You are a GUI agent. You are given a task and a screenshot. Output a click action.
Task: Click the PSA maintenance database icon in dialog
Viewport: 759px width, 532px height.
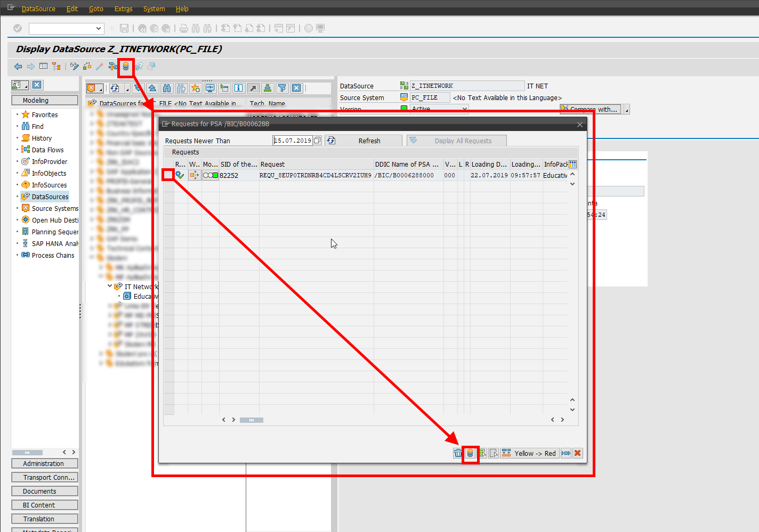(x=470, y=453)
